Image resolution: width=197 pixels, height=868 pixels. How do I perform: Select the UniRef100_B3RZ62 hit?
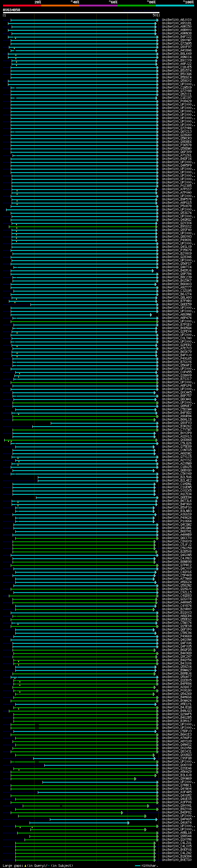pos(177,426)
